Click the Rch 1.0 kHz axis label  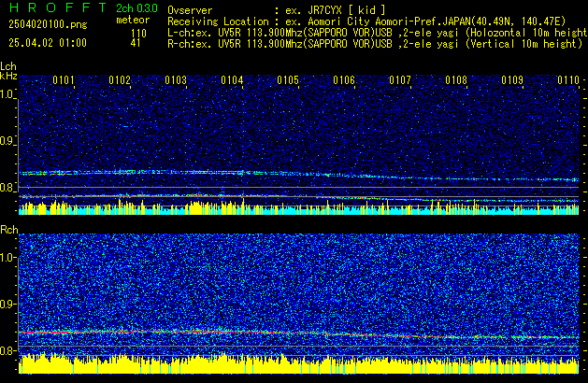pos(8,258)
